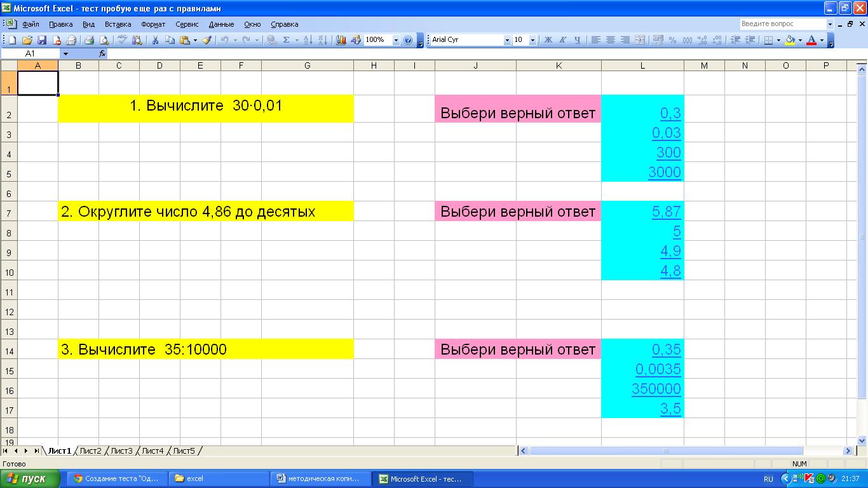Open the Name Box dropdown next to A1
This screenshot has width=868, height=488.
pyautogui.click(x=65, y=54)
